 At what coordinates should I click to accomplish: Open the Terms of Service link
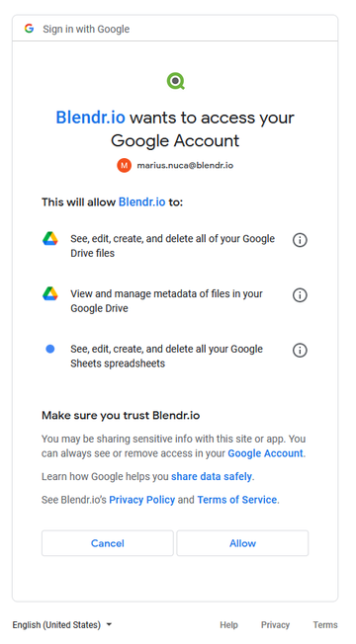(236, 500)
